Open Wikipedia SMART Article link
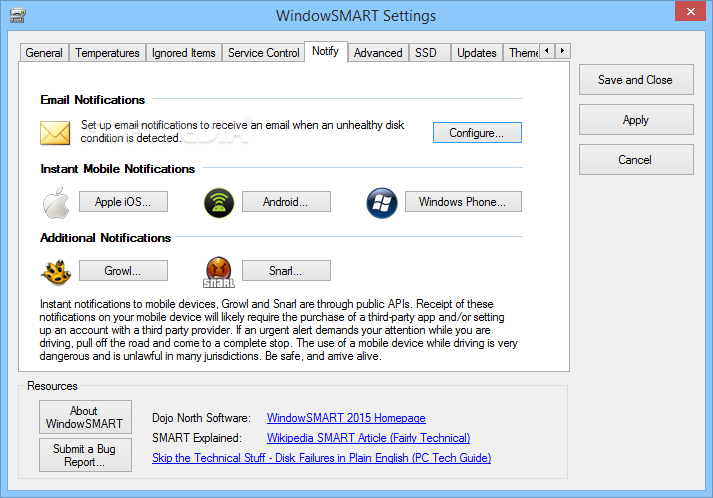The image size is (713, 498). 368,438
